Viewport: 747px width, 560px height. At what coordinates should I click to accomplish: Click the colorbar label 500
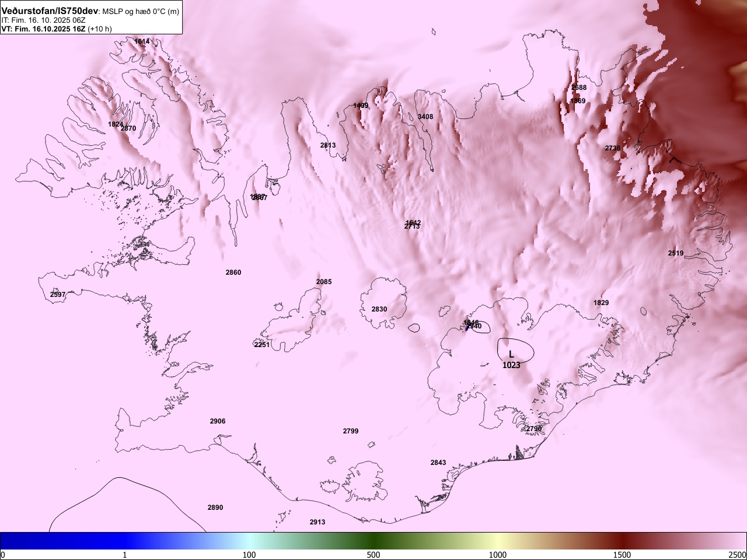click(x=373, y=555)
